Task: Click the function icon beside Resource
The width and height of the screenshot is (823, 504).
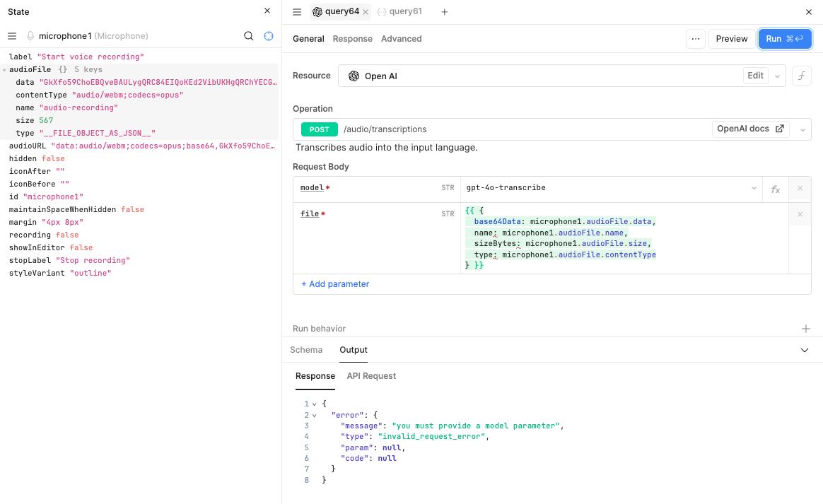Action: 802,76
